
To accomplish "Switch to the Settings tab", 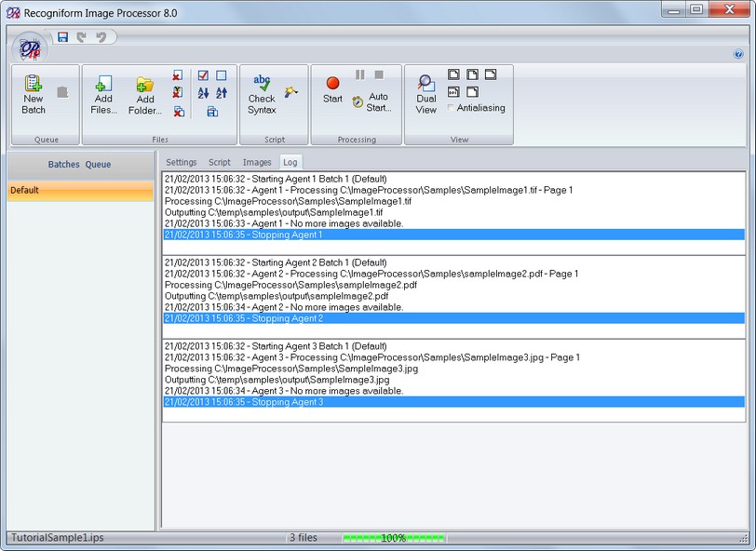I will (182, 163).
